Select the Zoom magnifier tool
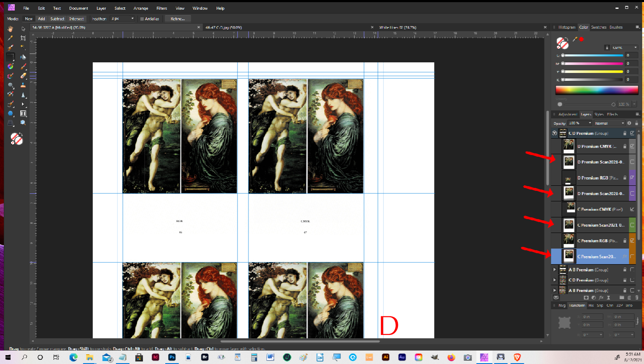Screen dimensions: 644x364 [x=23, y=123]
